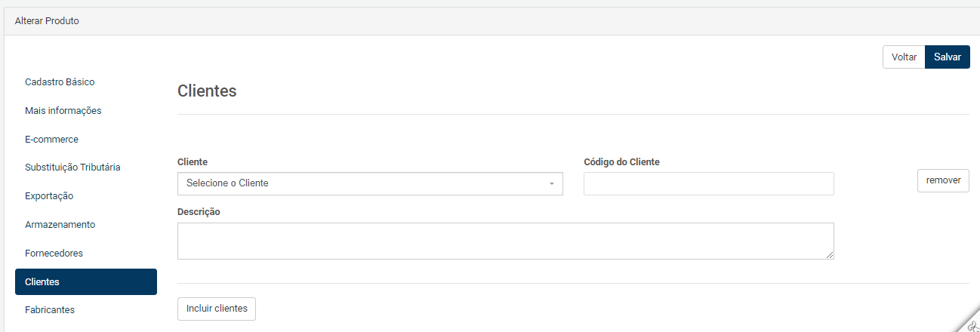The height and width of the screenshot is (332, 980).
Task: Click the textarea resize grip in Descrição
Action: pyautogui.click(x=830, y=255)
